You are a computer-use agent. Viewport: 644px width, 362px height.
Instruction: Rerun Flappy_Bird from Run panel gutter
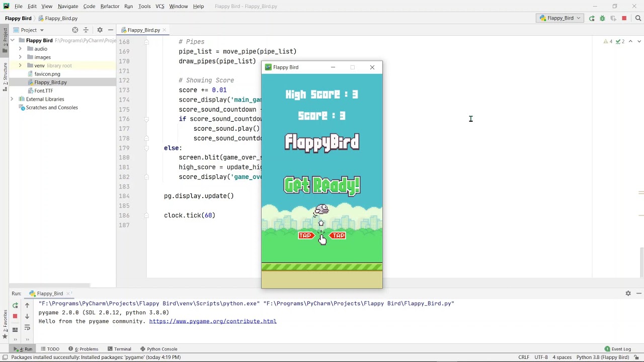[15, 305]
